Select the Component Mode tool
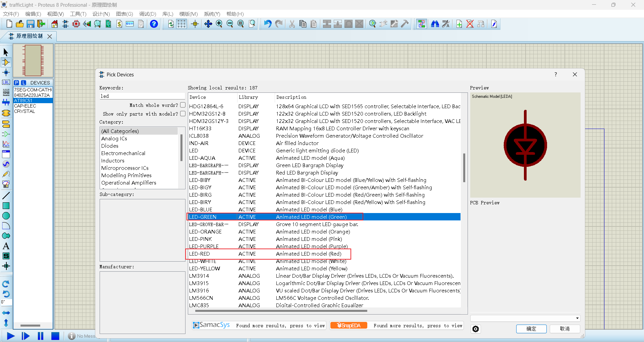This screenshot has height=342, width=644. point(6,62)
